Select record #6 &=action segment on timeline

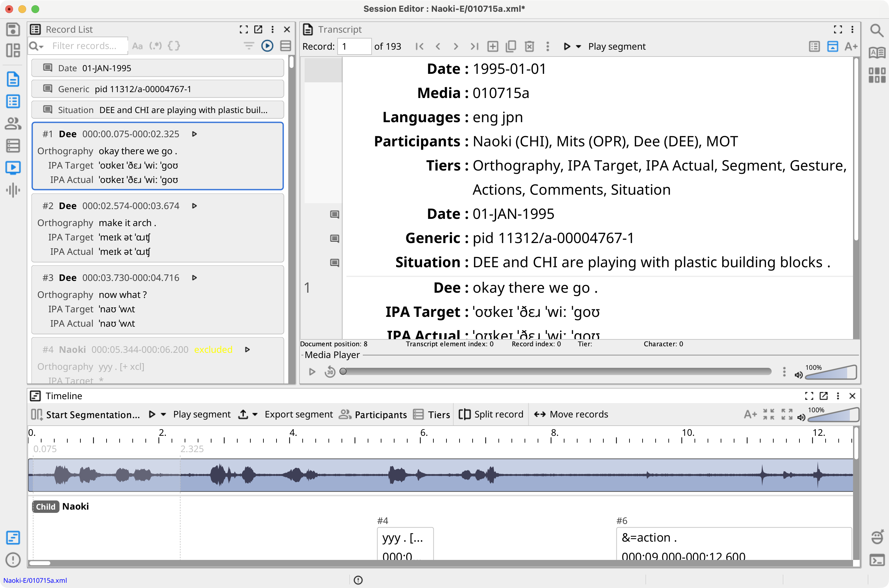(x=734, y=544)
